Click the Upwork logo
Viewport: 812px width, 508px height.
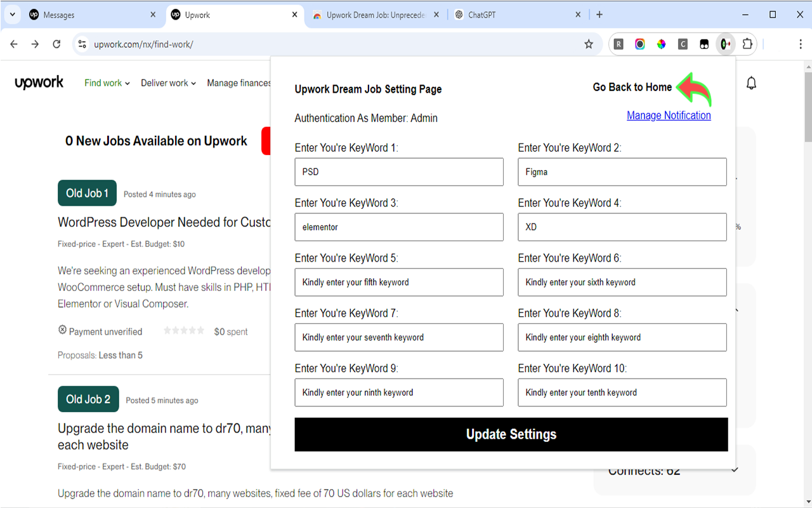coord(39,83)
